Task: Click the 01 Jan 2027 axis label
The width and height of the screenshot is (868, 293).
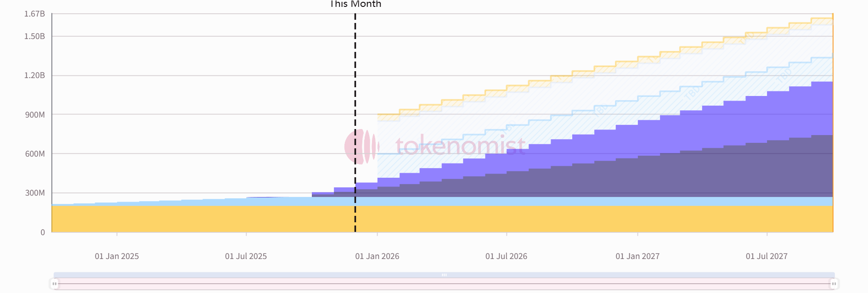Action: [637, 256]
